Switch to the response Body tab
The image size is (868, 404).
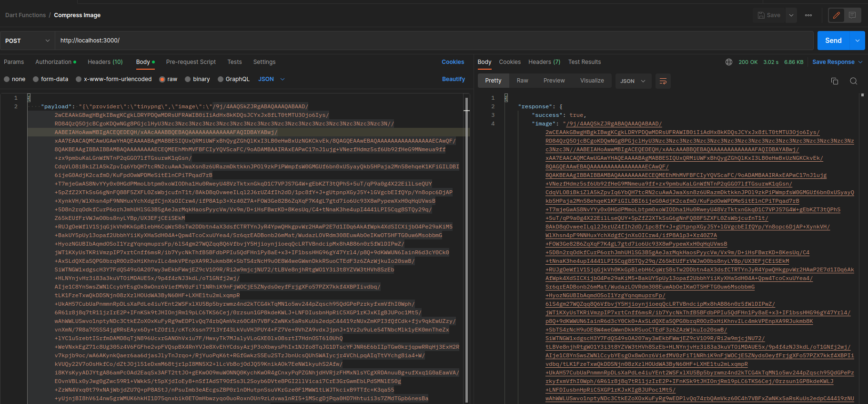[x=484, y=62]
